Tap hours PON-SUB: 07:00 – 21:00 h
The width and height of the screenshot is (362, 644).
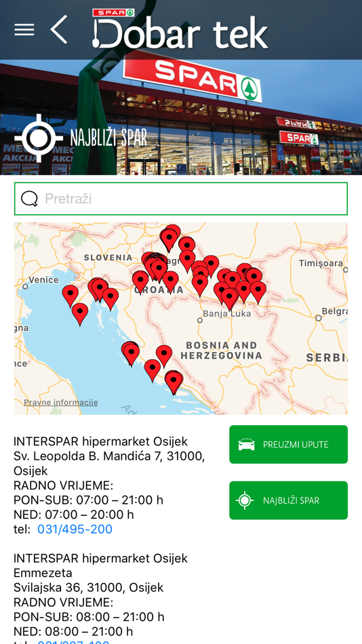tap(88, 500)
